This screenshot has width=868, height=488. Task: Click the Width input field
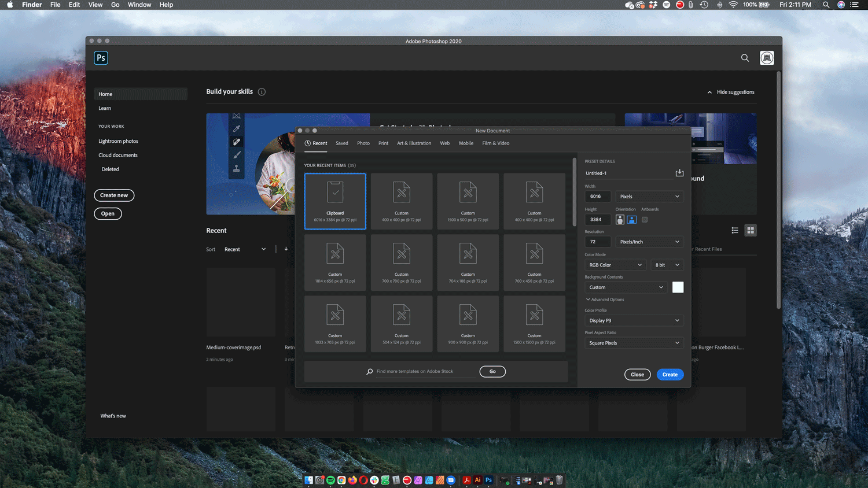click(597, 197)
